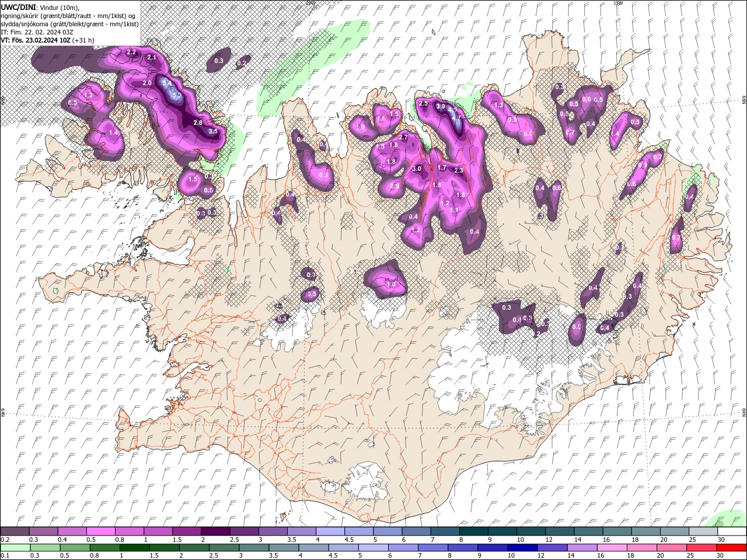Pick the 2 darkest purple swatch in purple legend
The image size is (747, 560).
click(x=215, y=531)
